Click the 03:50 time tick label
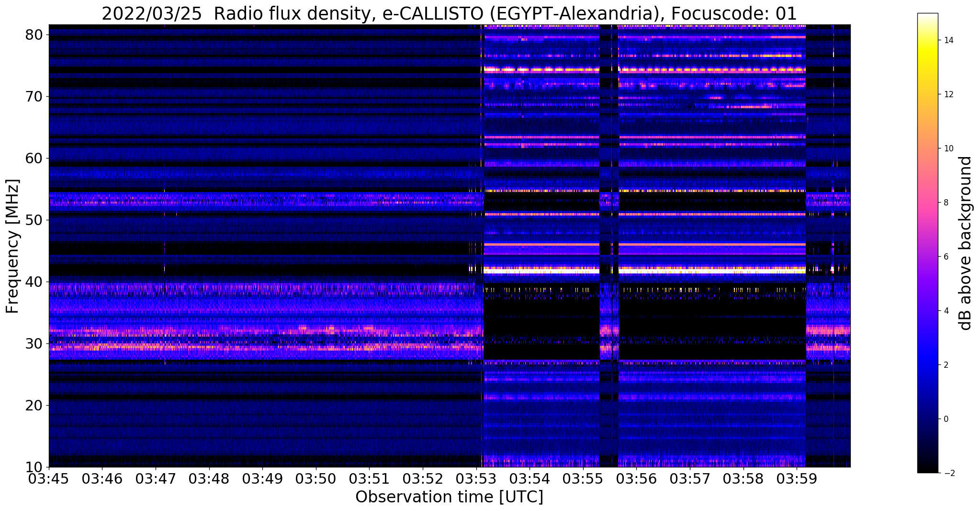Screen dimensions: 980x511 (x=315, y=479)
